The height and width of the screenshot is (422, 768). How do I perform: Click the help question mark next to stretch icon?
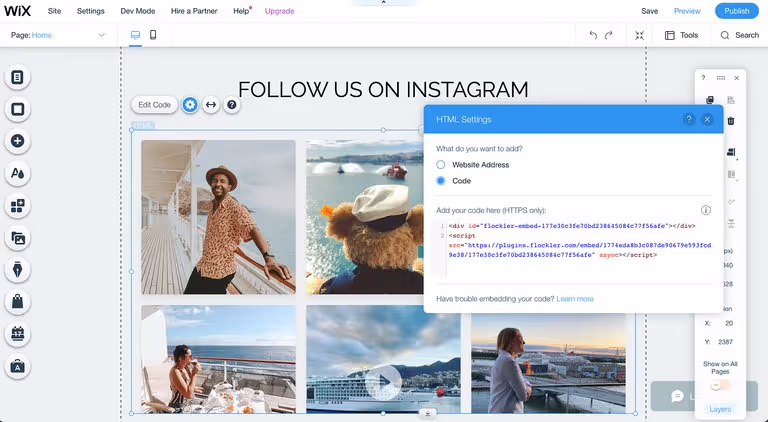(232, 104)
